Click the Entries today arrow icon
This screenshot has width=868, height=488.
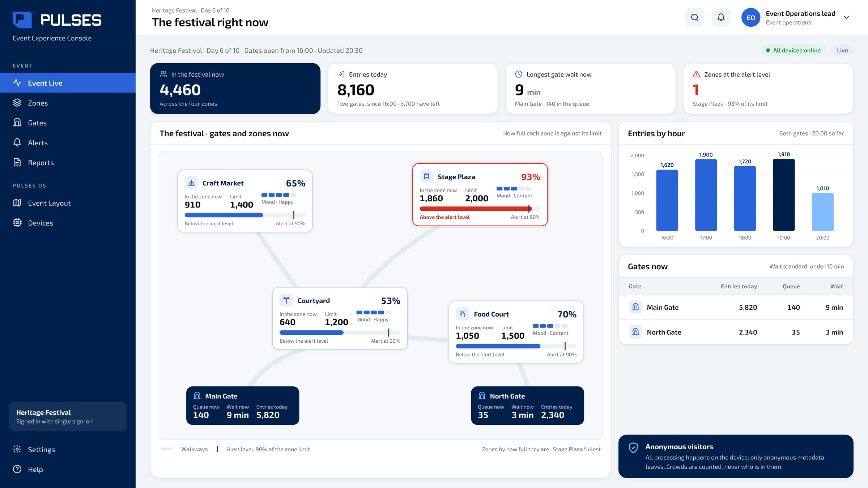341,74
